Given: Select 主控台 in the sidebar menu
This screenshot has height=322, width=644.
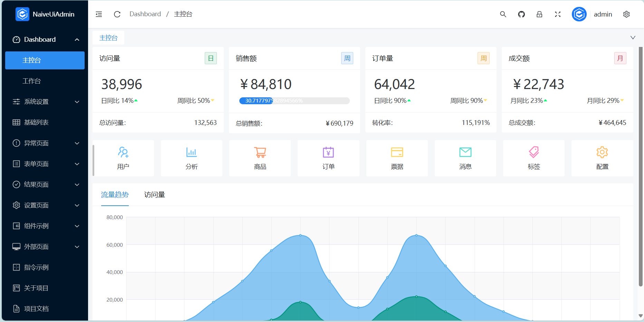Looking at the screenshot, I should coord(45,60).
